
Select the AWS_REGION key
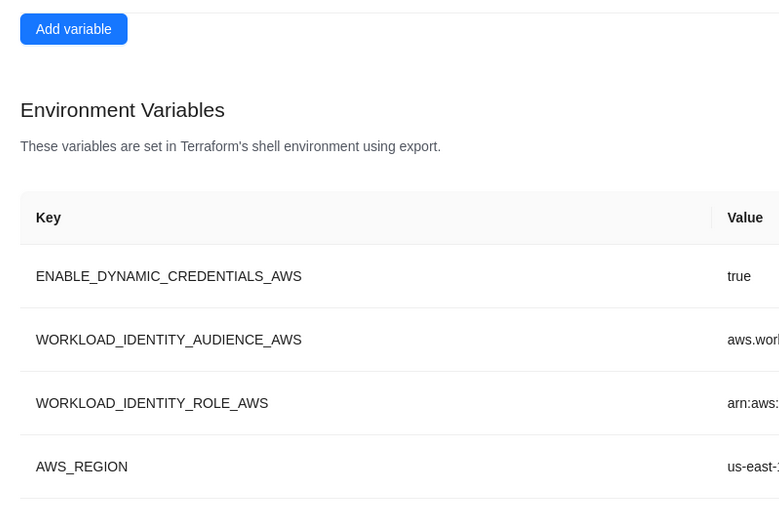click(82, 467)
